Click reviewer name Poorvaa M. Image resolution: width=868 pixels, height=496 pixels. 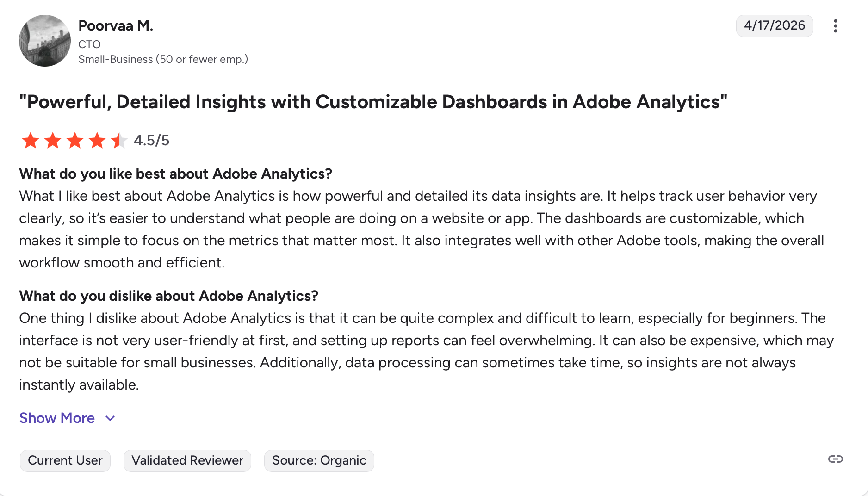click(116, 25)
